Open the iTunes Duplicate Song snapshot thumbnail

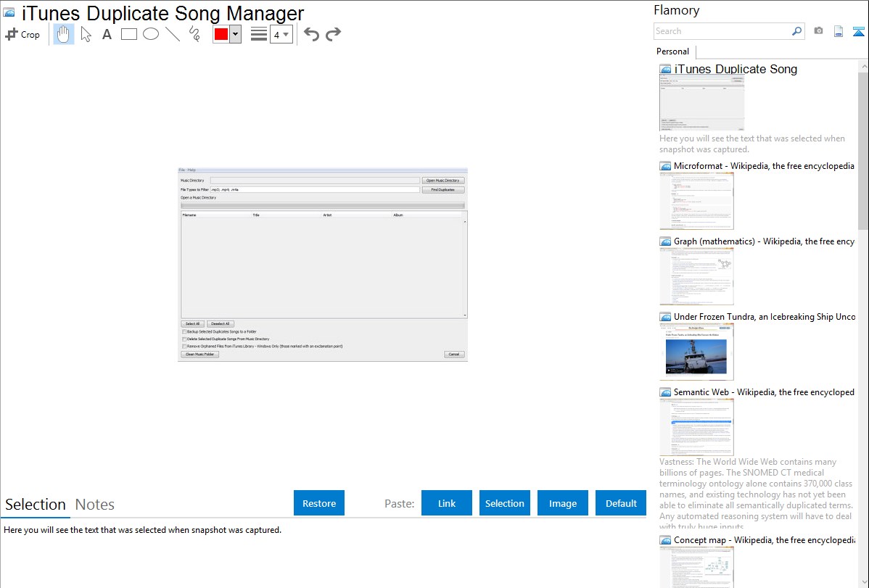point(701,103)
